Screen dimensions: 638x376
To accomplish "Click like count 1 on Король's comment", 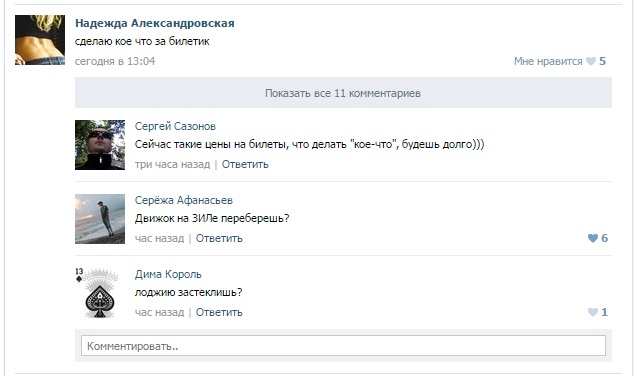I will point(604,312).
